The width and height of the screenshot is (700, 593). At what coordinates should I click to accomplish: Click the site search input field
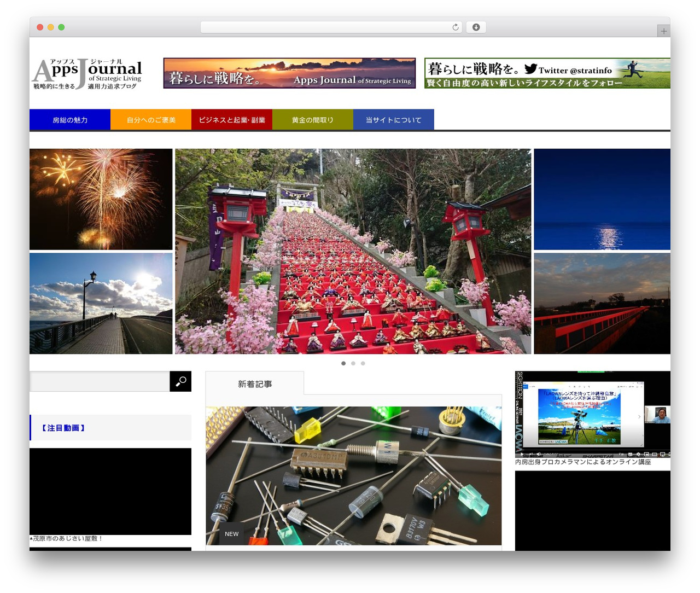click(x=100, y=381)
